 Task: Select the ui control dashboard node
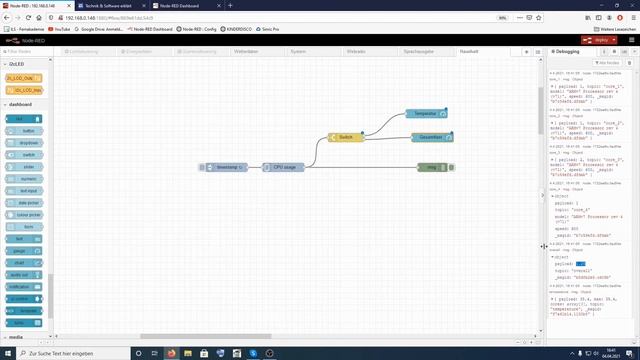click(x=24, y=299)
